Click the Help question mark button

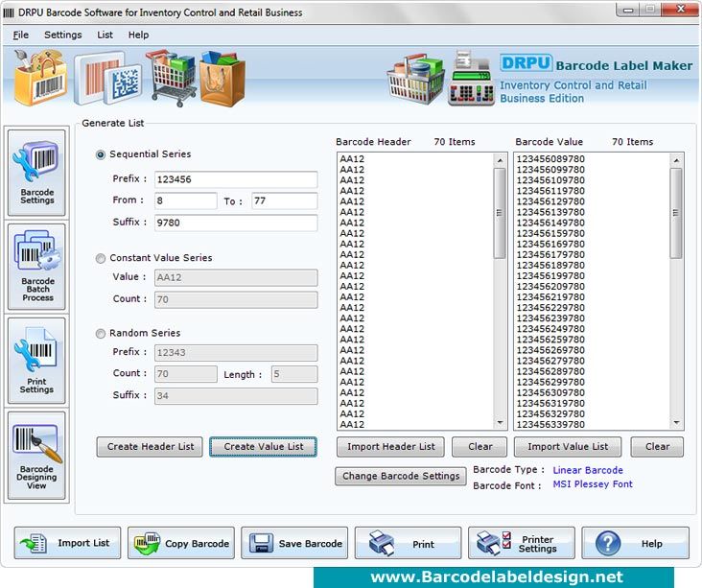635,543
